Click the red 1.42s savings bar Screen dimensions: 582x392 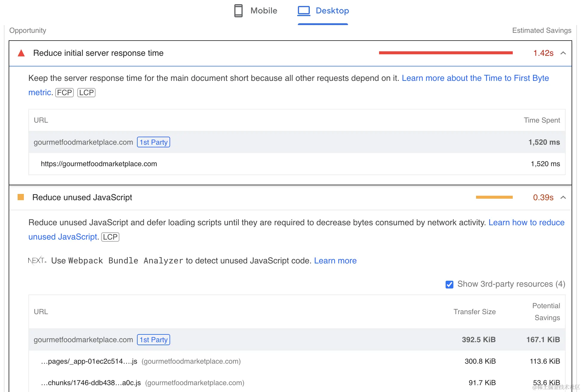point(445,53)
